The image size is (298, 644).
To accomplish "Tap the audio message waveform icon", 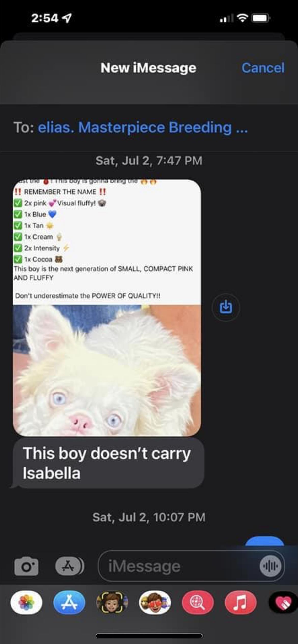I will click(x=270, y=566).
